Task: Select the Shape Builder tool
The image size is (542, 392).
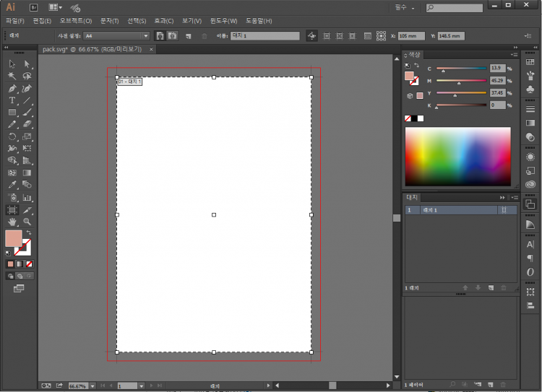Action: pyautogui.click(x=12, y=160)
